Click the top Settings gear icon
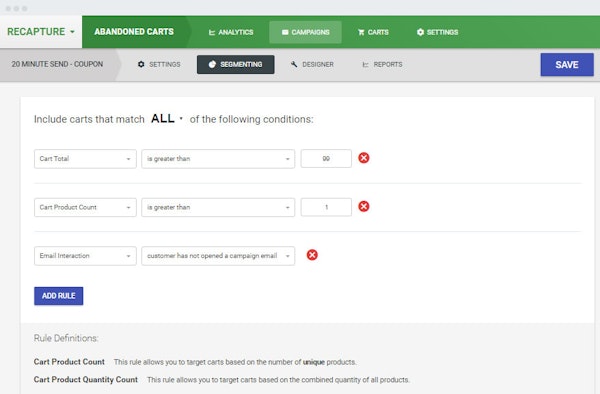 click(420, 32)
